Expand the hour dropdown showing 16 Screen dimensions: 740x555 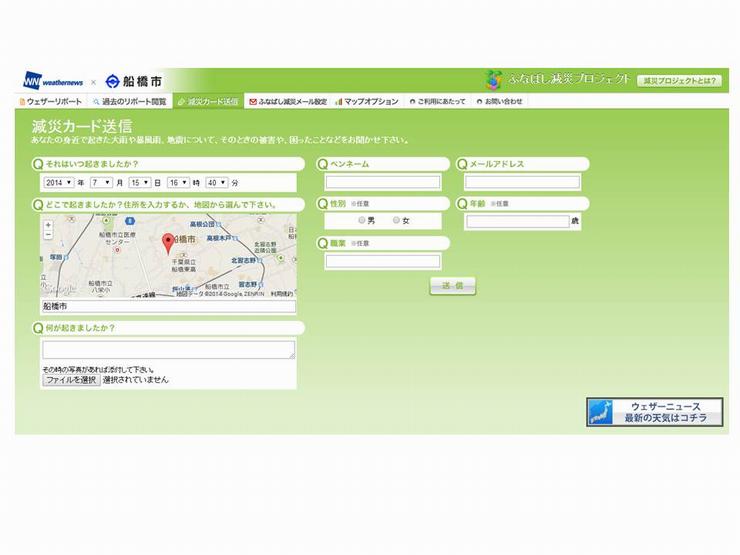coord(178,183)
